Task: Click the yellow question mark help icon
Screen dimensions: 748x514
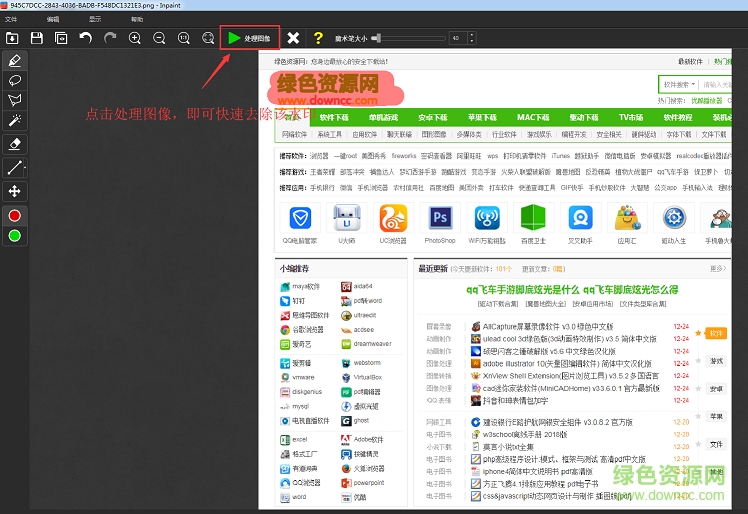Action: coord(318,38)
